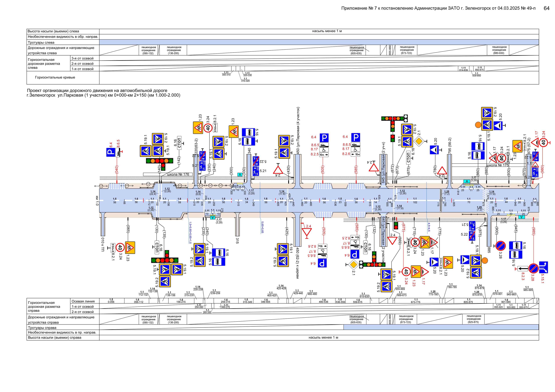Image resolution: width=555 pixels, height=392 pixels.
Task: Click the cyan A bus stop marker near (330)
Action: pos(240,174)
